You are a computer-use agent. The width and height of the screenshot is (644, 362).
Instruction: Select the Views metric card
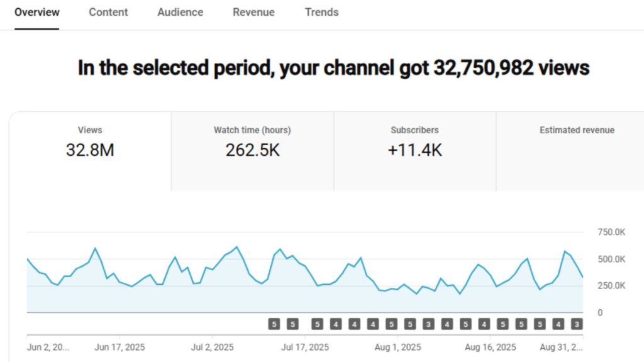[90, 142]
